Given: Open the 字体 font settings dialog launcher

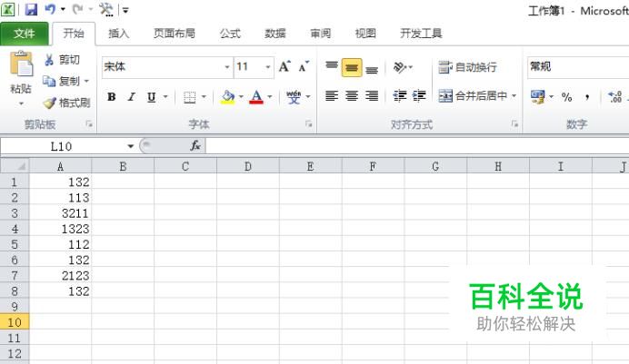Looking at the screenshot, I should (309, 124).
